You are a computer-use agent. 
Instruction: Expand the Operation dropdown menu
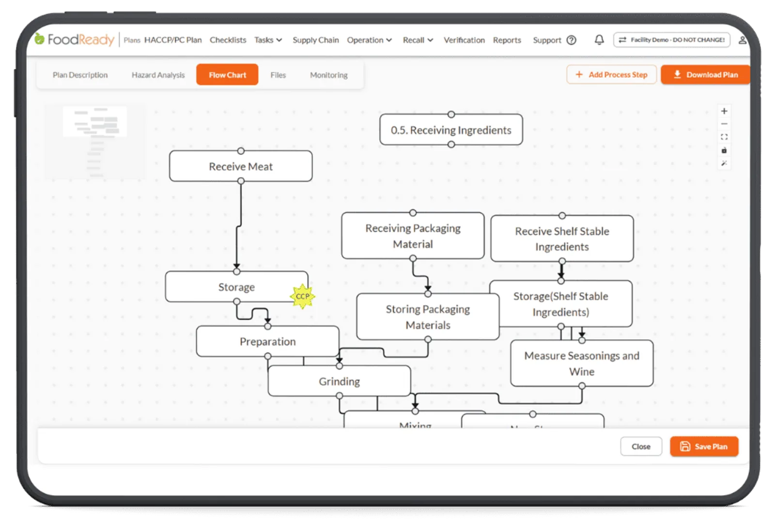pyautogui.click(x=369, y=40)
